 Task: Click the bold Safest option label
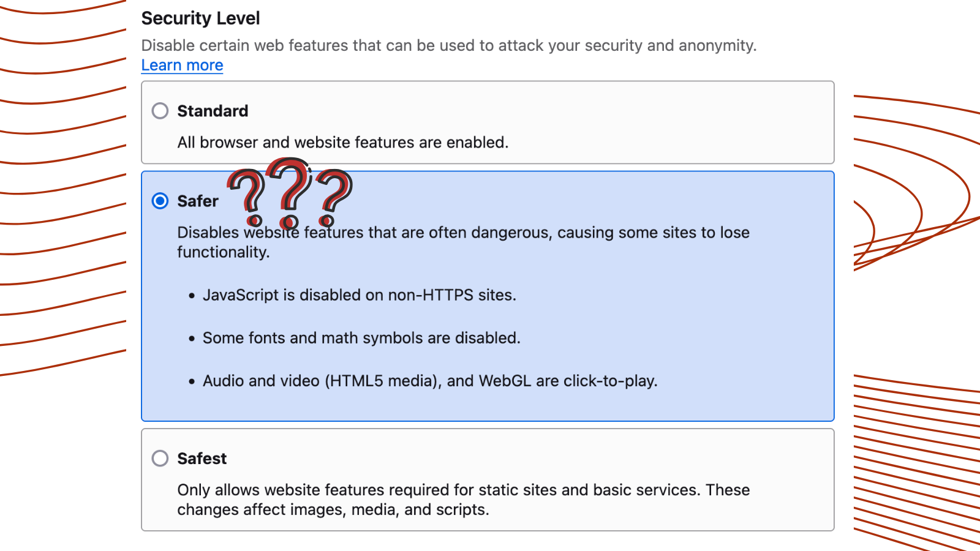[202, 458]
